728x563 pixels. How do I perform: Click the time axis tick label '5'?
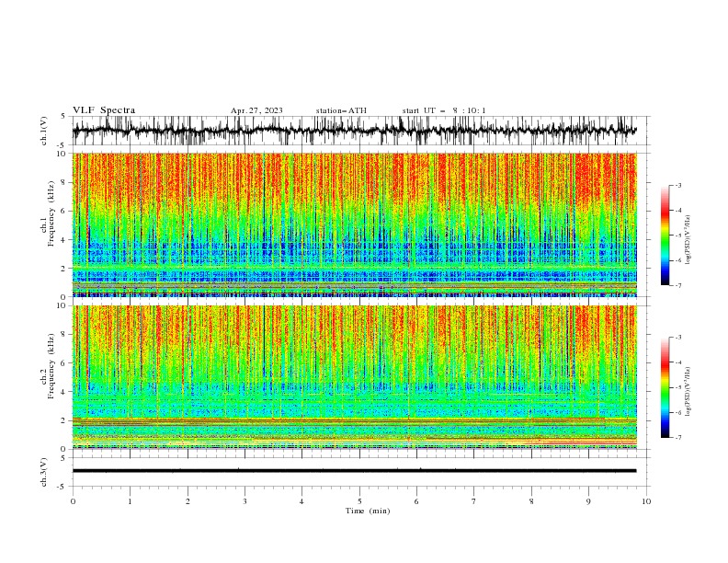click(x=359, y=501)
